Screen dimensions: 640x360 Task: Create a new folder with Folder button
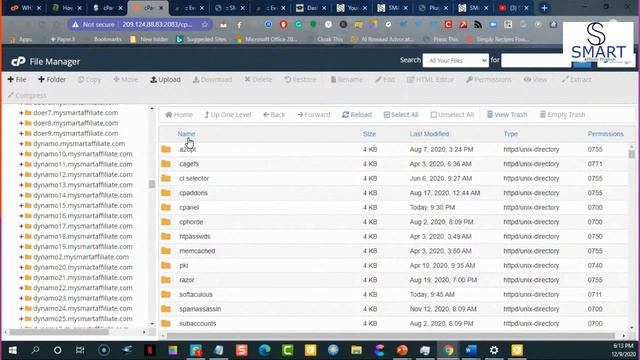pos(52,80)
